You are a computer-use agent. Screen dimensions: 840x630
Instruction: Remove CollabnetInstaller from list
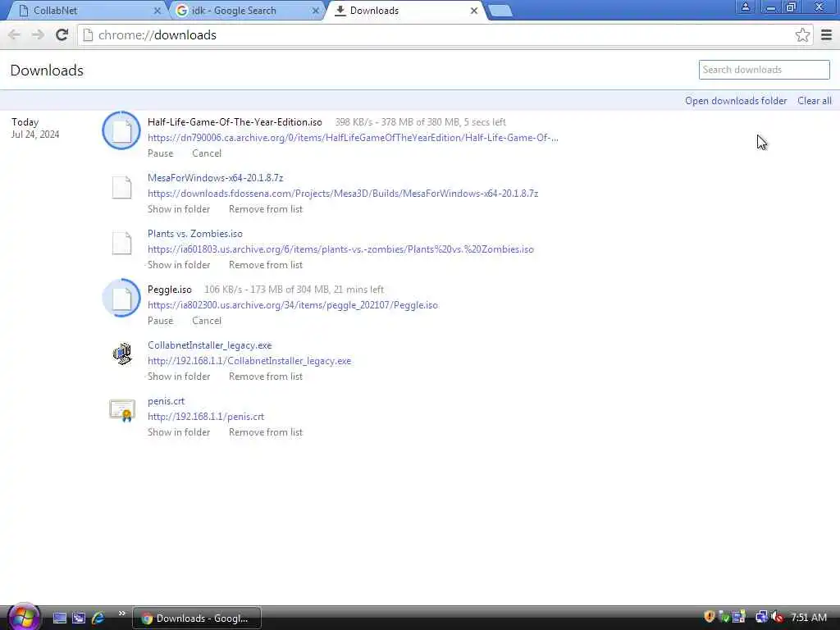tap(265, 376)
